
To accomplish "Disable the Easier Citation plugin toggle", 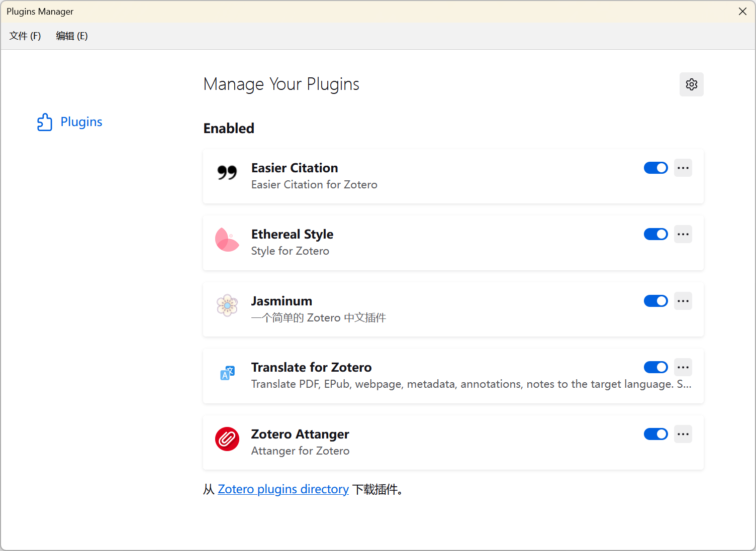I will pos(655,168).
